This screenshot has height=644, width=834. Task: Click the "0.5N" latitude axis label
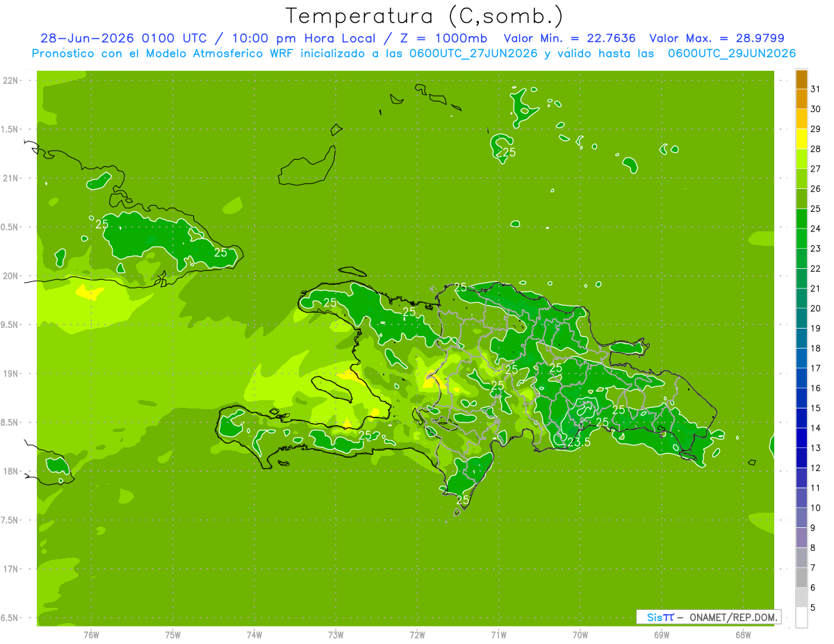point(10,227)
